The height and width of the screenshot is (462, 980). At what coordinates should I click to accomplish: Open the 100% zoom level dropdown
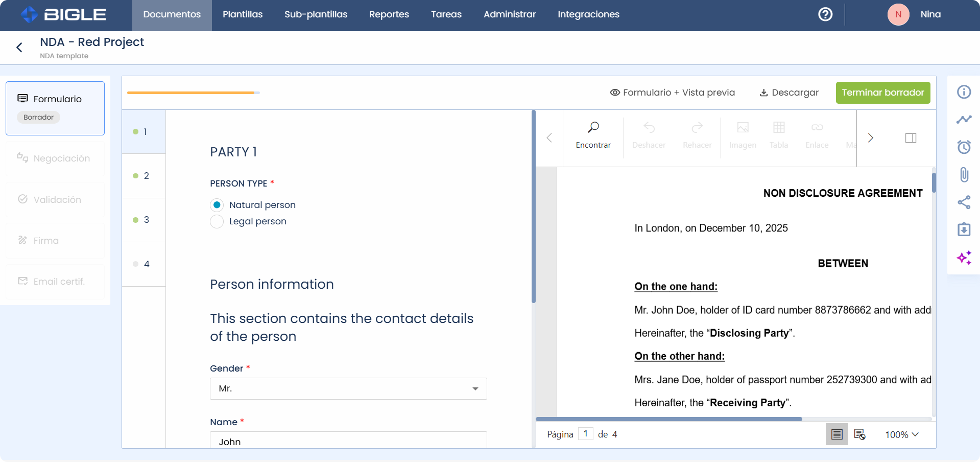tap(901, 434)
